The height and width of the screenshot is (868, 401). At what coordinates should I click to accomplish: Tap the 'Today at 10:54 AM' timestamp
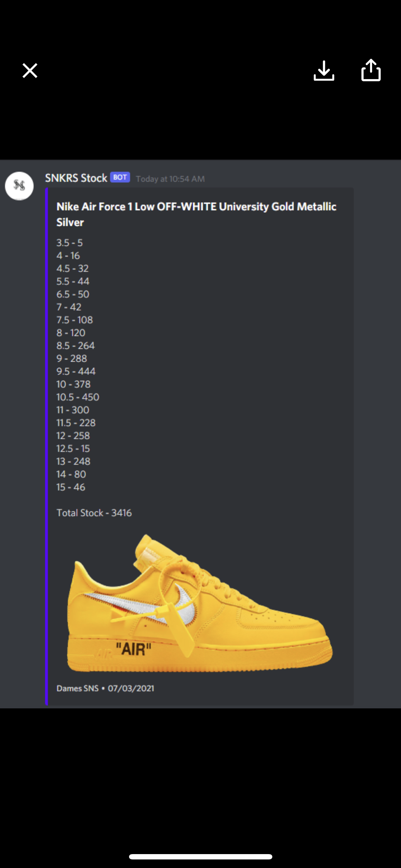pos(170,179)
